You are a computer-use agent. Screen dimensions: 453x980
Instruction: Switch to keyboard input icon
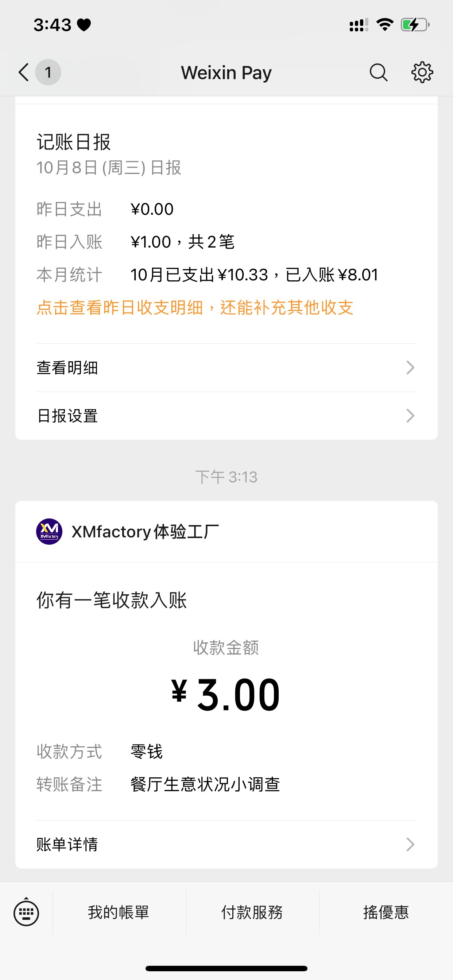tap(26, 913)
